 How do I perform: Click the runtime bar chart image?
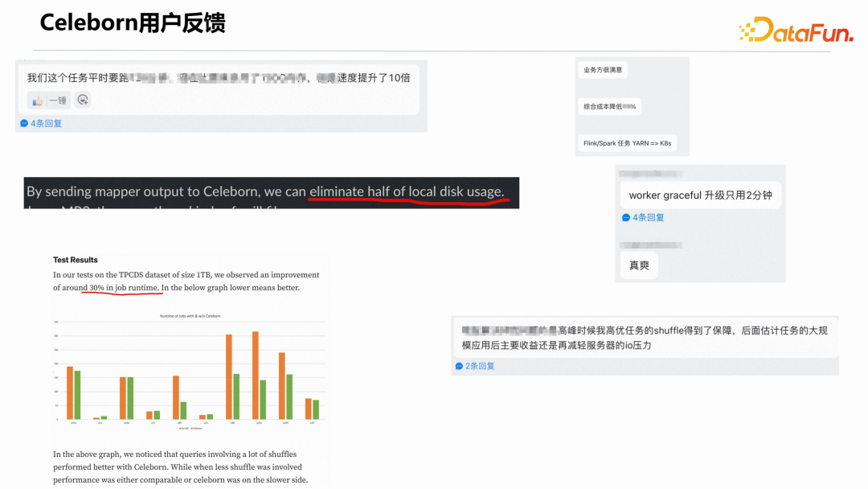[x=189, y=372]
